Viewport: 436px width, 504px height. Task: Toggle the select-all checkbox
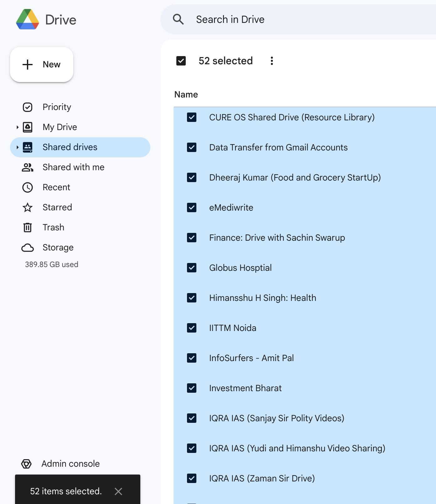181,61
